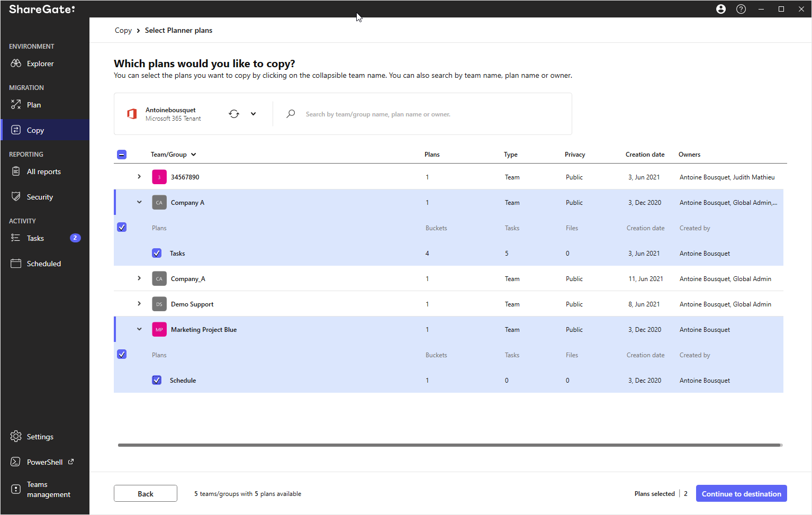Open the Settings gear icon
This screenshot has width=812, height=515.
[16, 437]
